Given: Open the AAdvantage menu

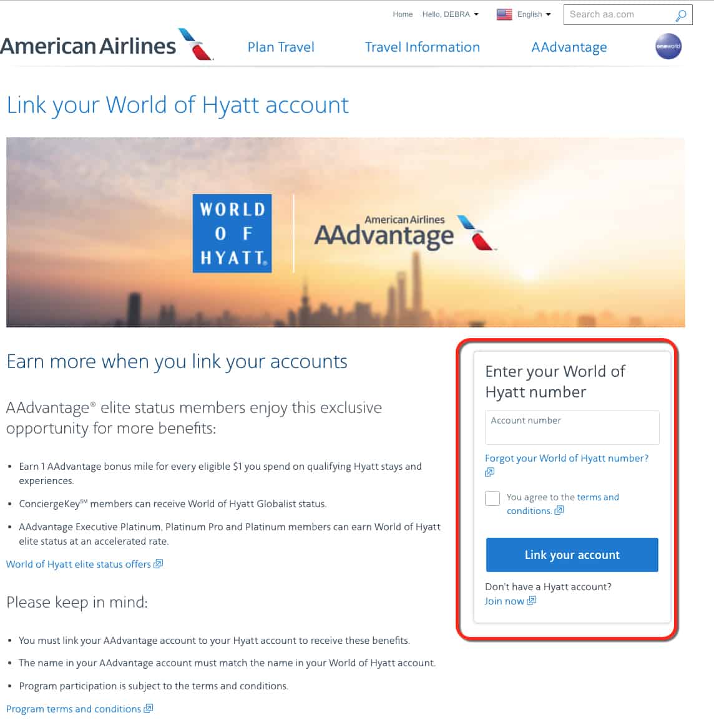Looking at the screenshot, I should tap(569, 47).
